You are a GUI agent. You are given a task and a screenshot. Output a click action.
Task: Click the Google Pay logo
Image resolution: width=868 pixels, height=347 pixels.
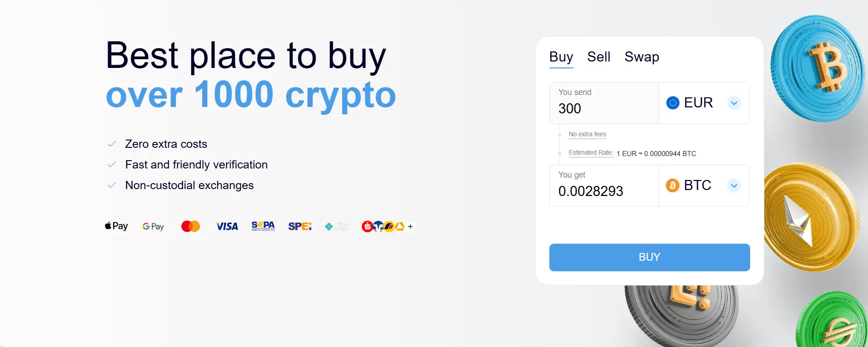153,226
